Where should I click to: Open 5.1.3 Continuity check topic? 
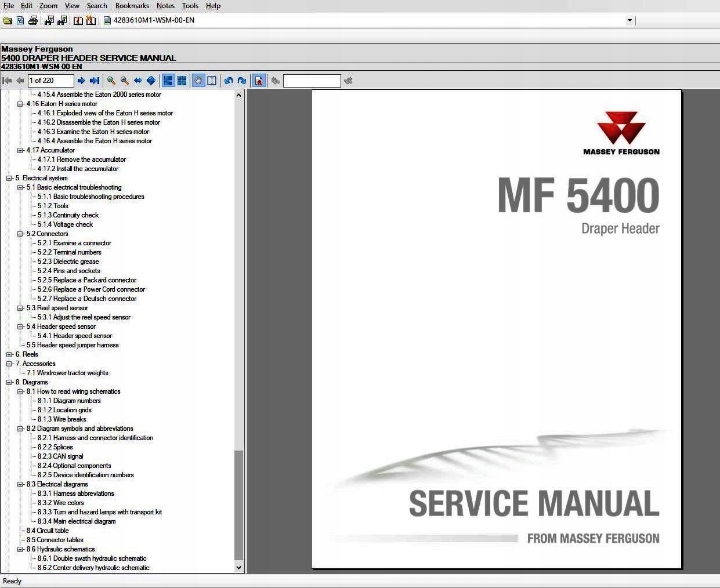tap(68, 215)
